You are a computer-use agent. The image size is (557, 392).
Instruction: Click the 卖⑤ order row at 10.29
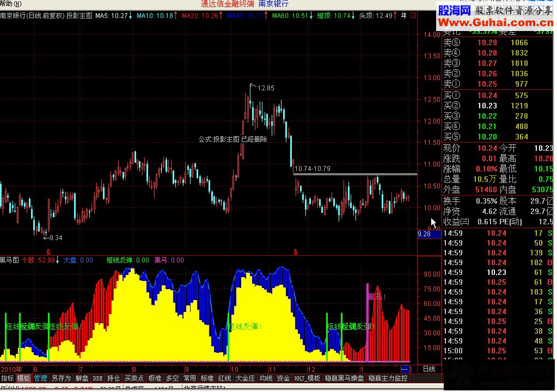pos(498,42)
